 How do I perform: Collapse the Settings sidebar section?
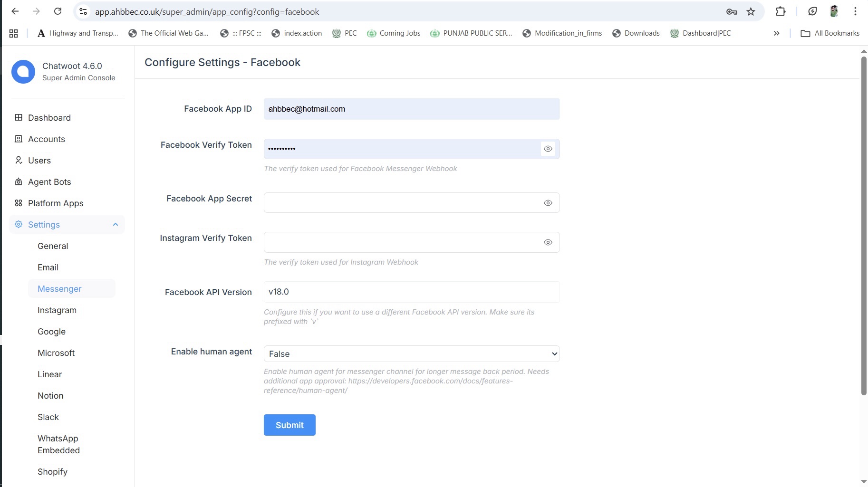click(115, 224)
